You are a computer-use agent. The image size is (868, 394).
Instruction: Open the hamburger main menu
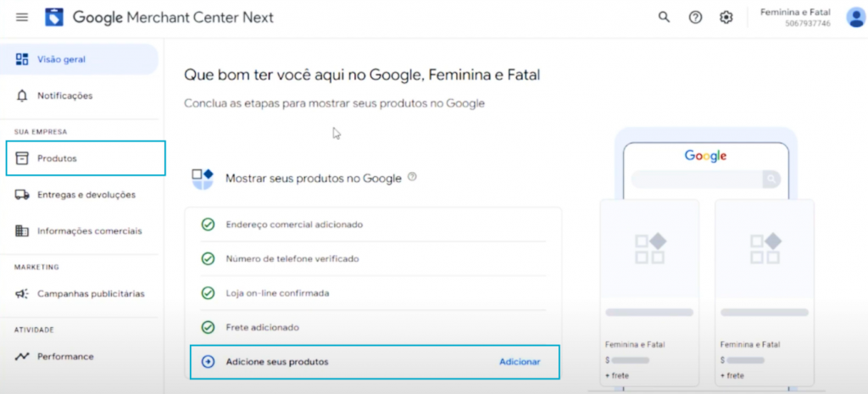point(22,17)
